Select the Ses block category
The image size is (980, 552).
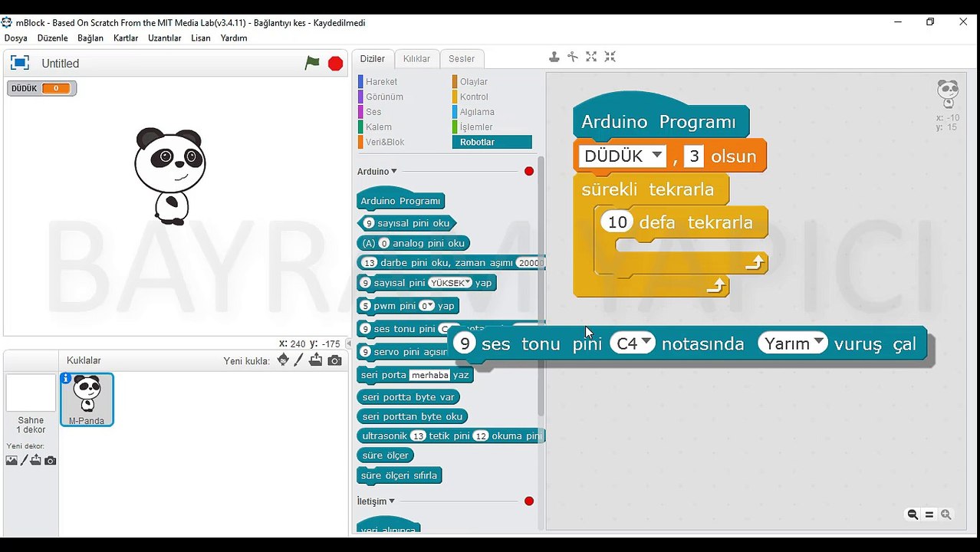pyautogui.click(x=373, y=112)
